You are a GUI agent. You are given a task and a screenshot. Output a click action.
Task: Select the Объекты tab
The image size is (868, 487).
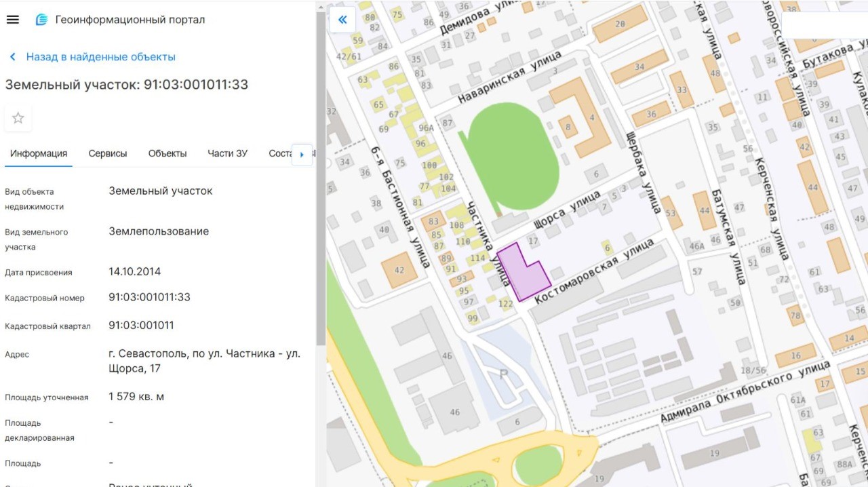[167, 153]
